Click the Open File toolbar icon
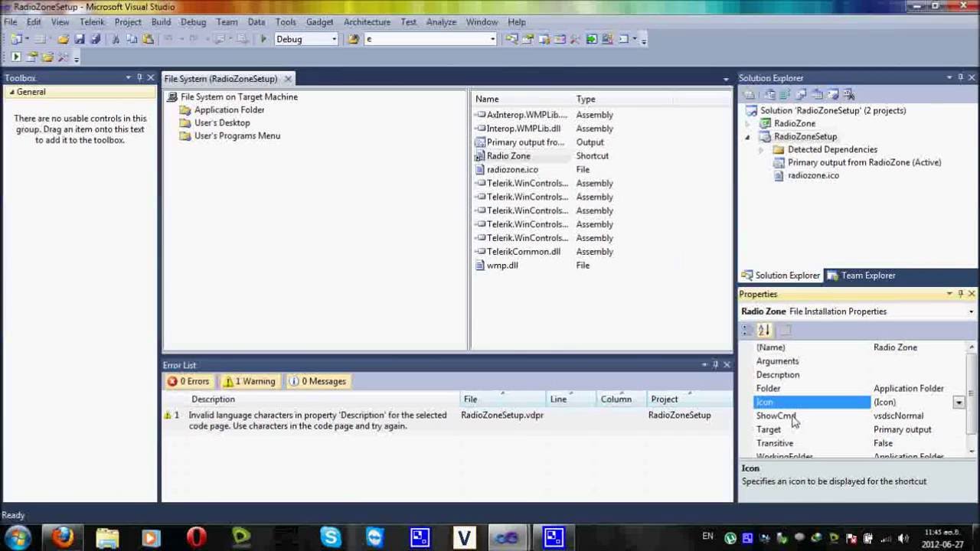Image resolution: width=980 pixels, height=551 pixels. 63,39
